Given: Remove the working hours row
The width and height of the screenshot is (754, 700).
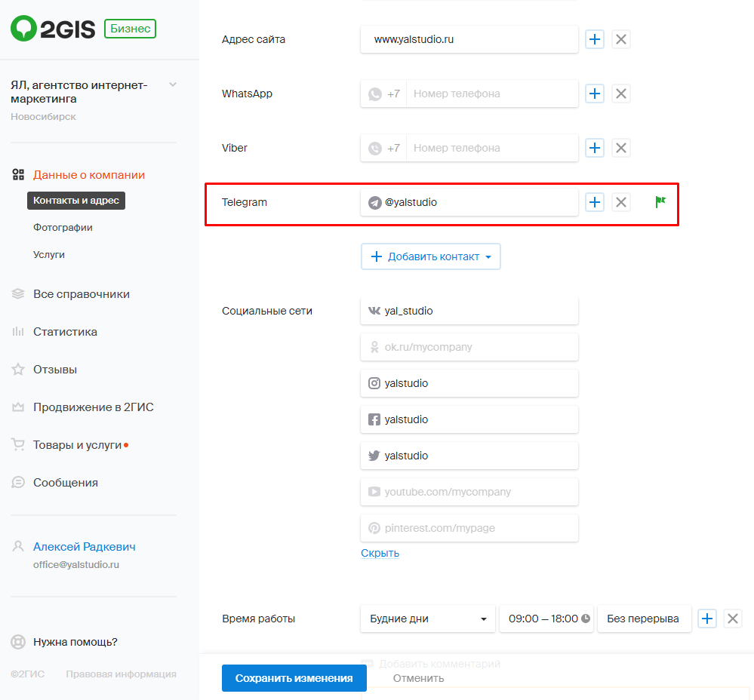Looking at the screenshot, I should tap(733, 619).
